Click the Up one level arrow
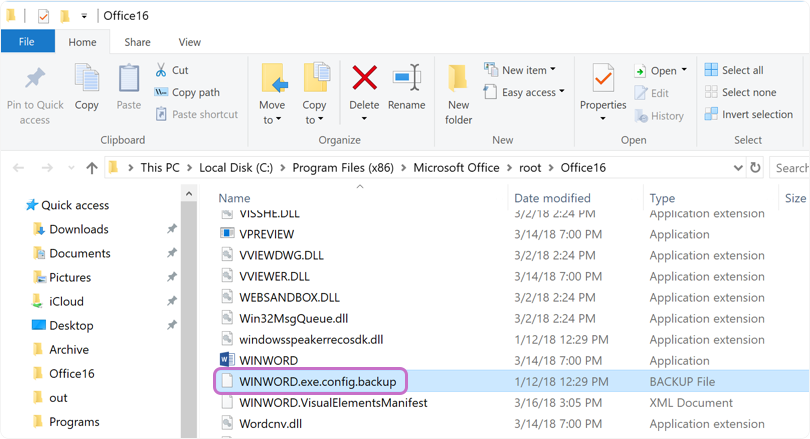Image resolution: width=810 pixels, height=439 pixels. click(x=92, y=168)
